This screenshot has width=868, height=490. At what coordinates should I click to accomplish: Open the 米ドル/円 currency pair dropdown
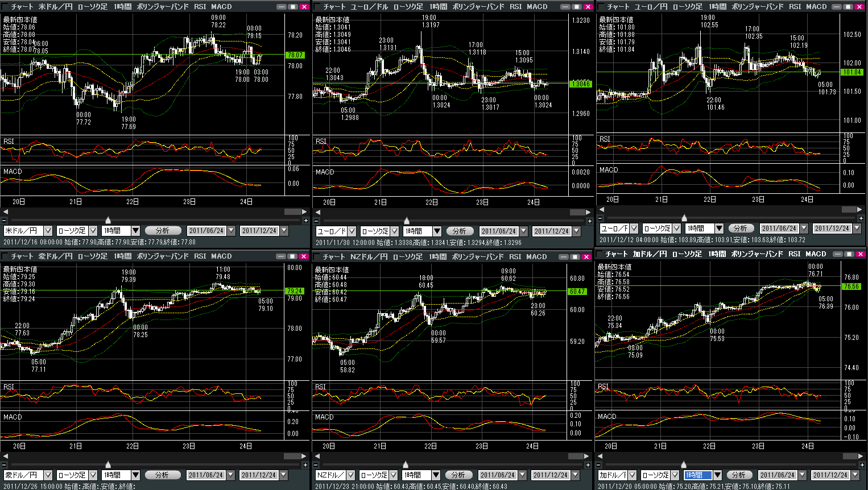48,231
